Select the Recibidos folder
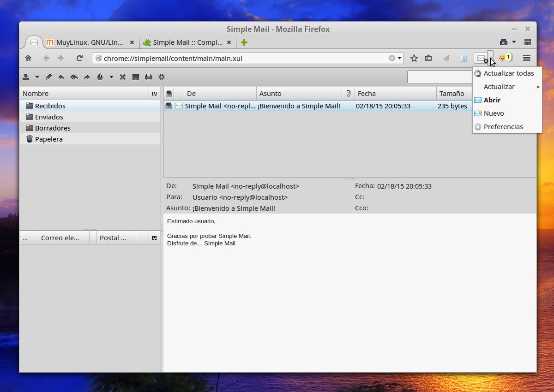 [x=90, y=106]
